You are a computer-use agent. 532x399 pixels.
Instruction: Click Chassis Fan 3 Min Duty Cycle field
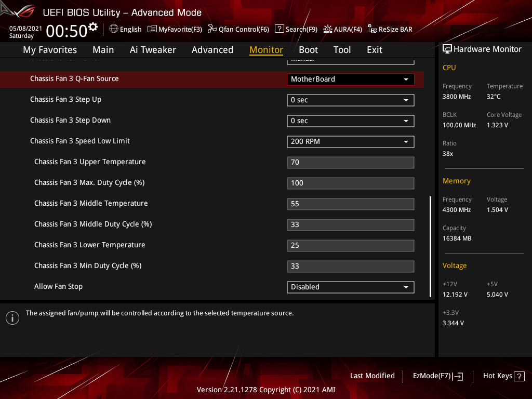(351, 267)
